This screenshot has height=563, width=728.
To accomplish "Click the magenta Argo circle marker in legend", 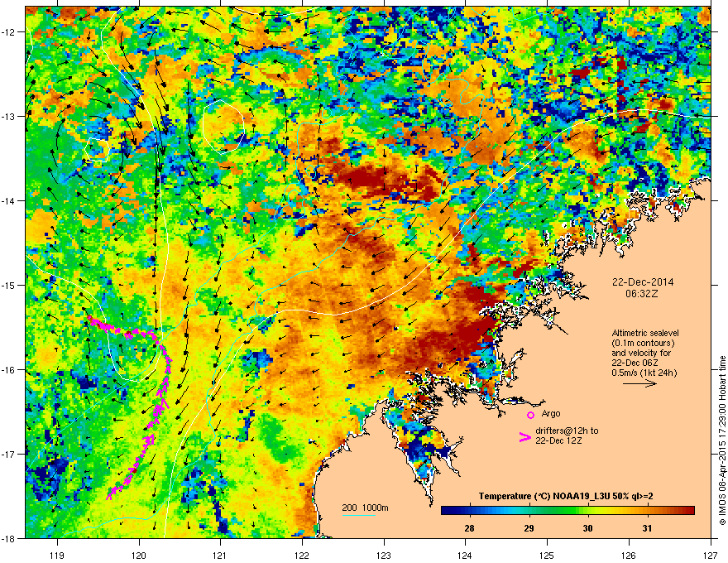I will pyautogui.click(x=530, y=415).
